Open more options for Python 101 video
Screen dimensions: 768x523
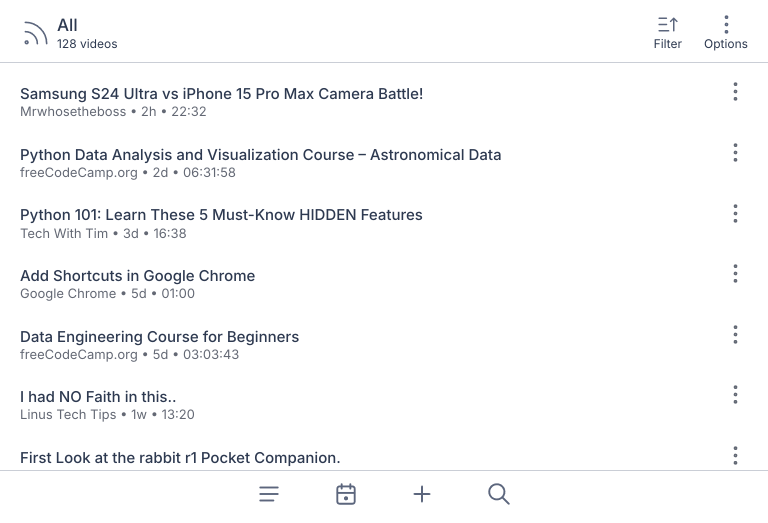(735, 214)
